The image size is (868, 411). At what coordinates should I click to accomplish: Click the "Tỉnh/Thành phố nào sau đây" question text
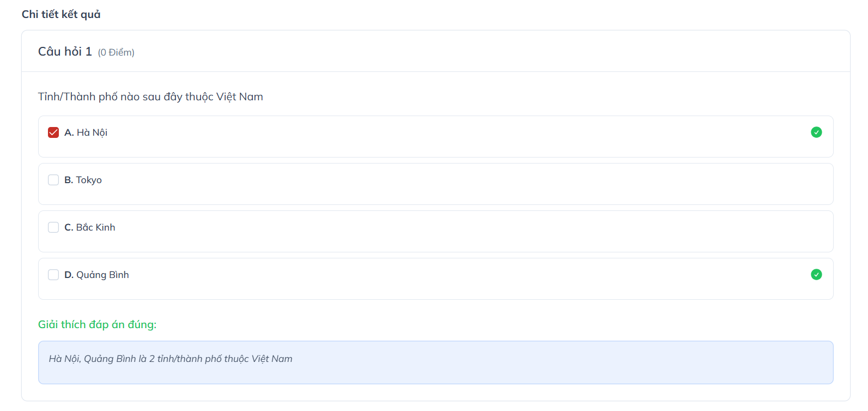[x=110, y=97]
